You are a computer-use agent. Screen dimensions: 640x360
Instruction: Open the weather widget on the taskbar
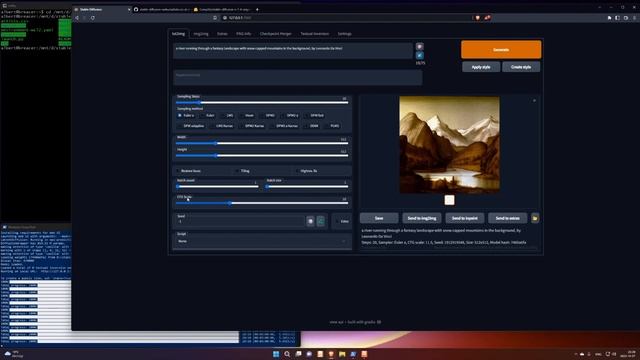[13, 353]
